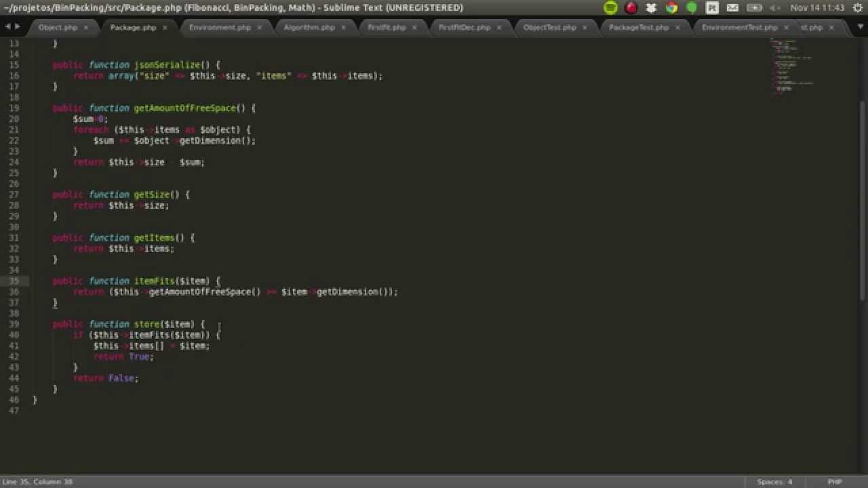868x488 pixels.
Task: Close the FirstFit.php tab
Action: coord(415,28)
